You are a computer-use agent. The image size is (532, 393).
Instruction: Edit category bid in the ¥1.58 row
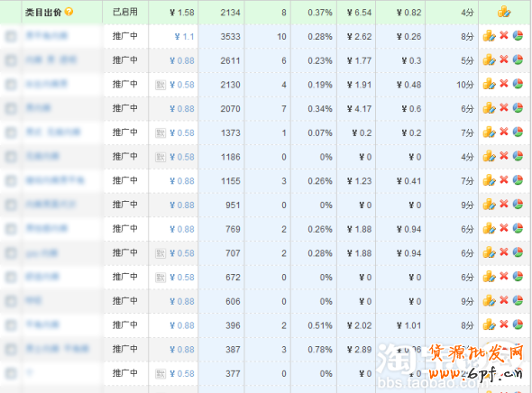504,12
